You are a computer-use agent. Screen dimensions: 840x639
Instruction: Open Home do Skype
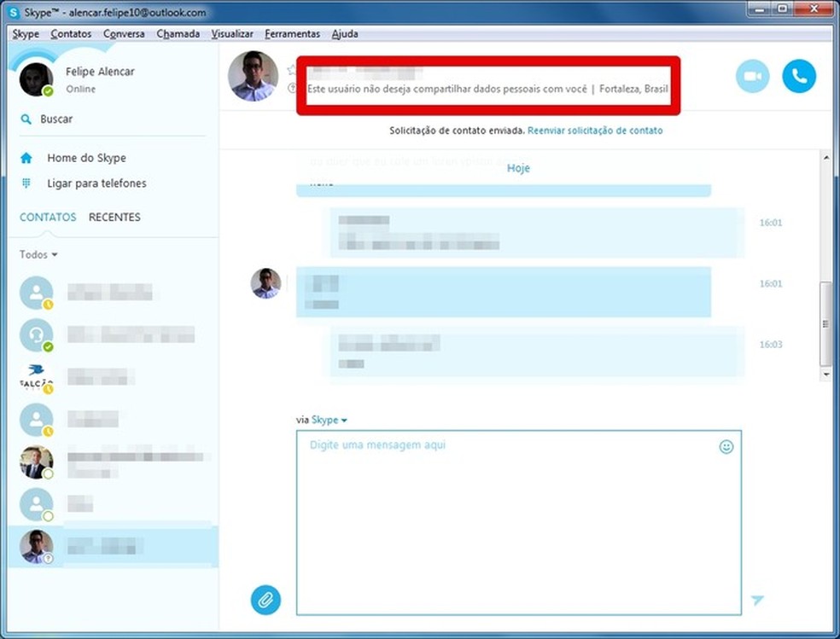tap(86, 158)
